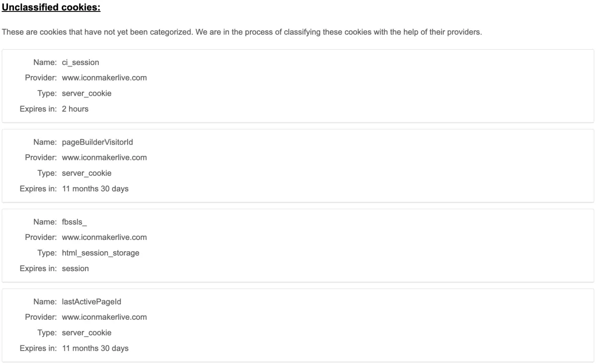Screen dimensions: 596x364
Task: Click the ci_session cookie name
Action: click(80, 63)
